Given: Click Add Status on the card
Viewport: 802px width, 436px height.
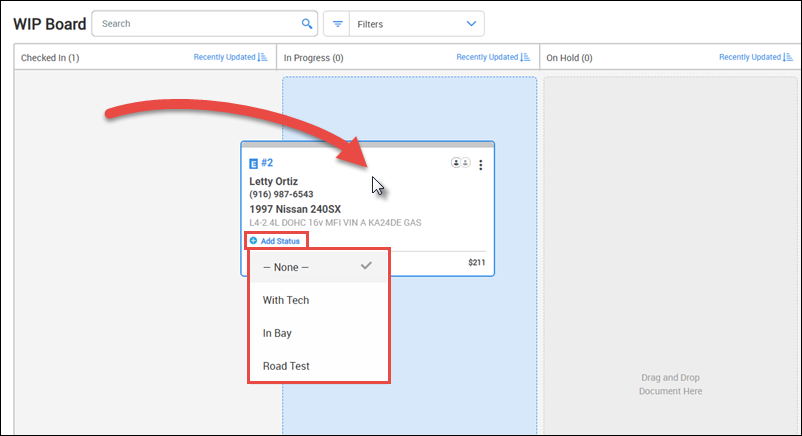Looking at the screenshot, I should click(275, 241).
